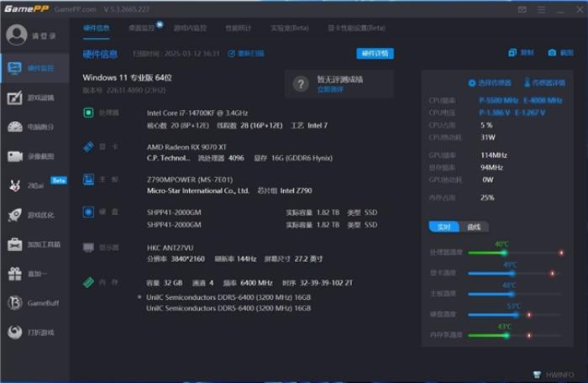588x383 pixels.
Task: Open the 2哈ai Beta assistant
Action: coord(37,185)
